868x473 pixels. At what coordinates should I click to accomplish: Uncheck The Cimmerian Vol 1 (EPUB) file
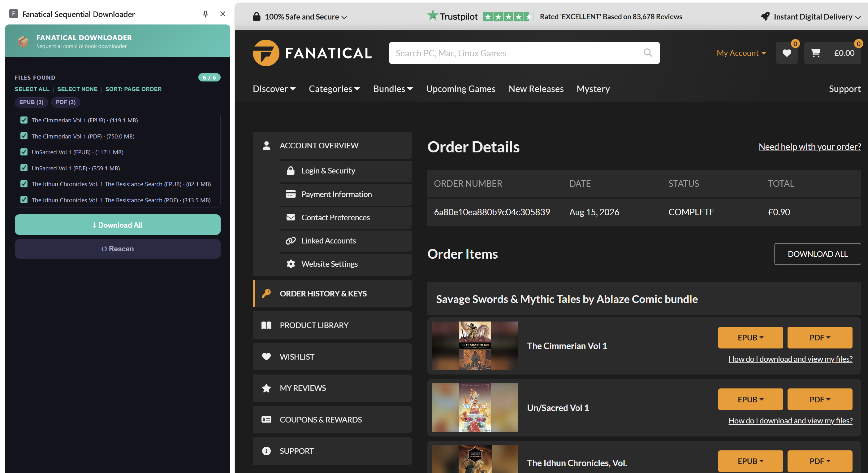click(x=24, y=120)
